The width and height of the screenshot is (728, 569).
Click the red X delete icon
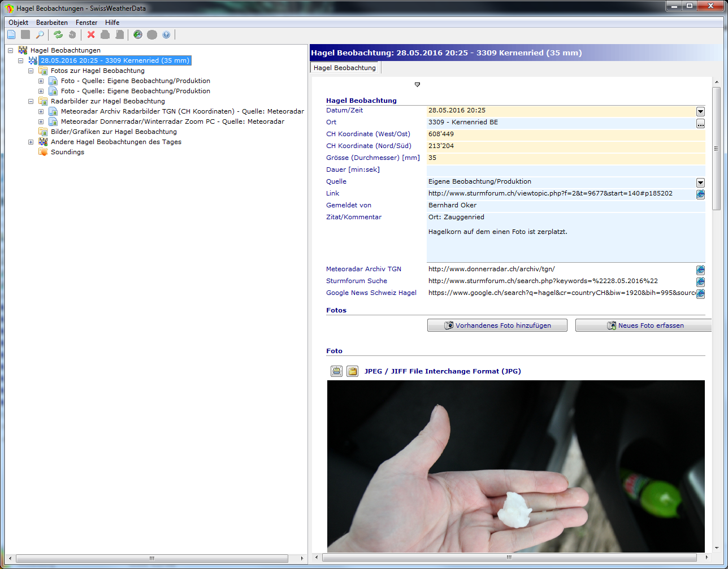91,35
